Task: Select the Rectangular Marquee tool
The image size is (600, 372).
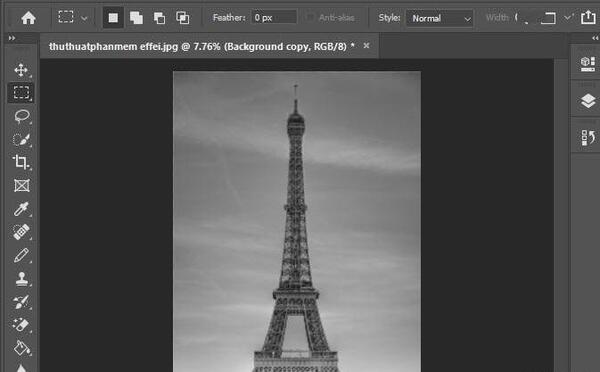Action: 21,93
